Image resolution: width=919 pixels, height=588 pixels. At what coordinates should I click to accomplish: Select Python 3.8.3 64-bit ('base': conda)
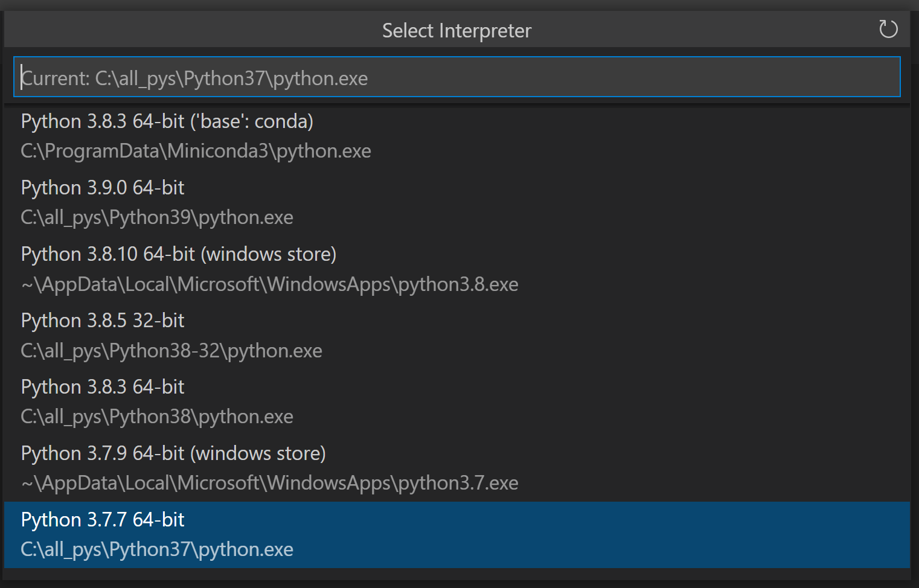(457, 136)
